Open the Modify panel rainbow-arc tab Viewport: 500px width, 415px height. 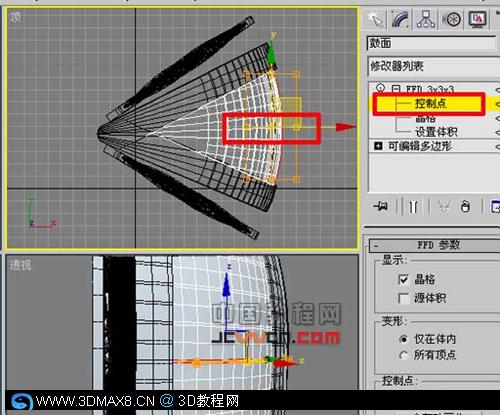[400, 20]
